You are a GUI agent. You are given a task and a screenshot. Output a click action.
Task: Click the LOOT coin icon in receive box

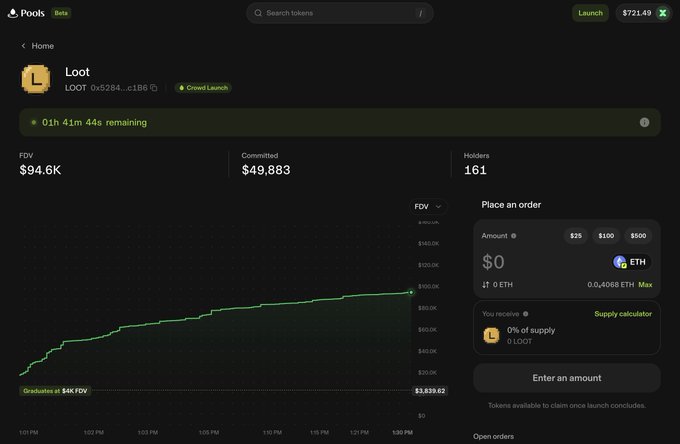click(491, 335)
